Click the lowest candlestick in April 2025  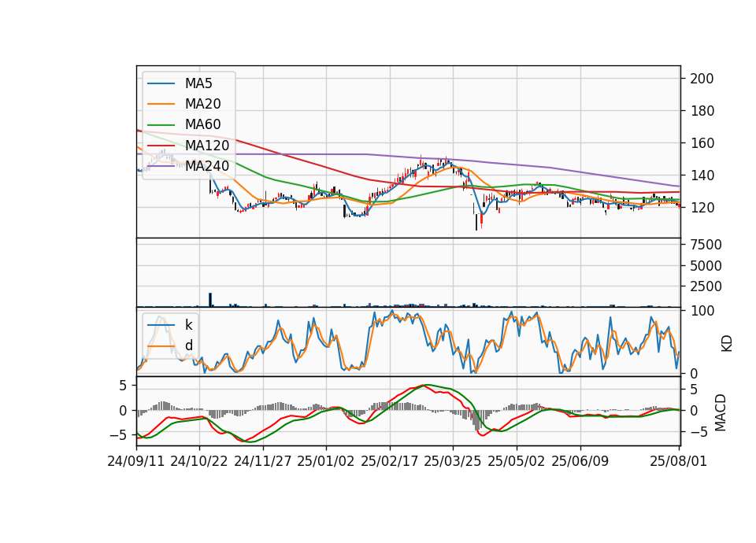point(476,222)
